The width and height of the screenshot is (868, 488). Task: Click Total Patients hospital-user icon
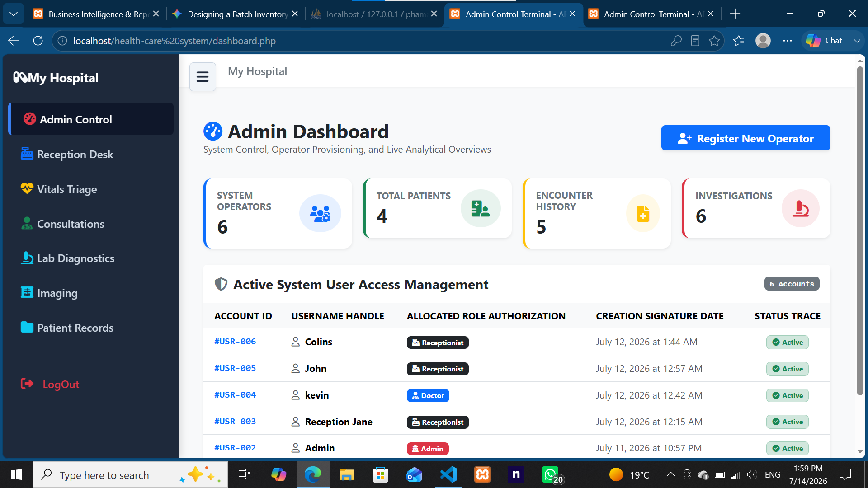click(480, 208)
